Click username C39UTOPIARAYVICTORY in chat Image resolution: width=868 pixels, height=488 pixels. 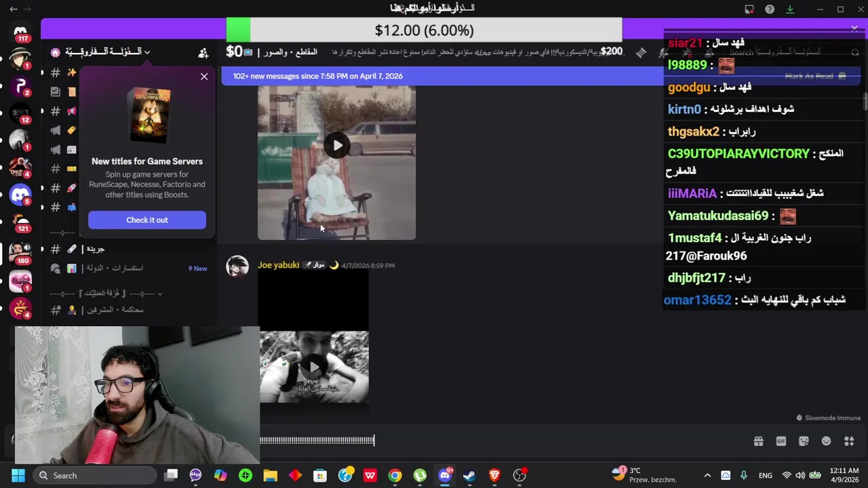pos(738,154)
